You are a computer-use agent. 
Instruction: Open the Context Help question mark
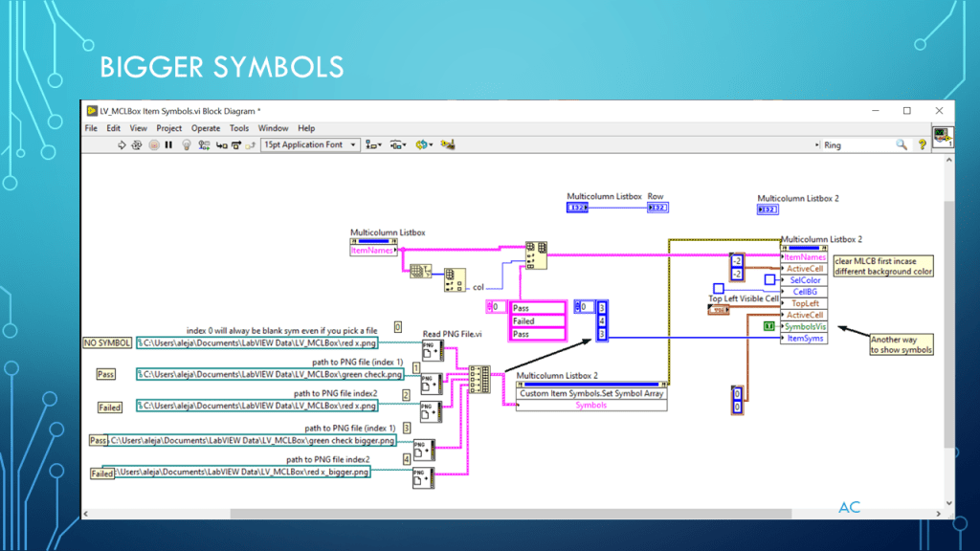click(923, 145)
